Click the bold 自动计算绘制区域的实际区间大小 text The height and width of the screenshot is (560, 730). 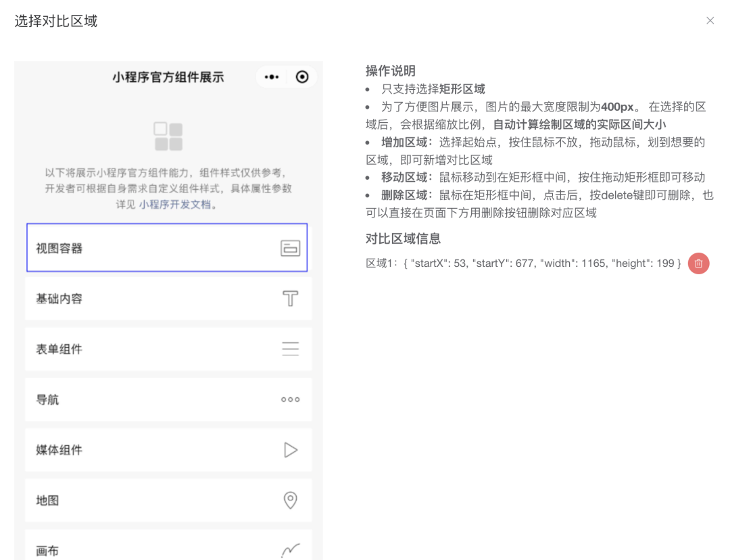[x=580, y=124]
